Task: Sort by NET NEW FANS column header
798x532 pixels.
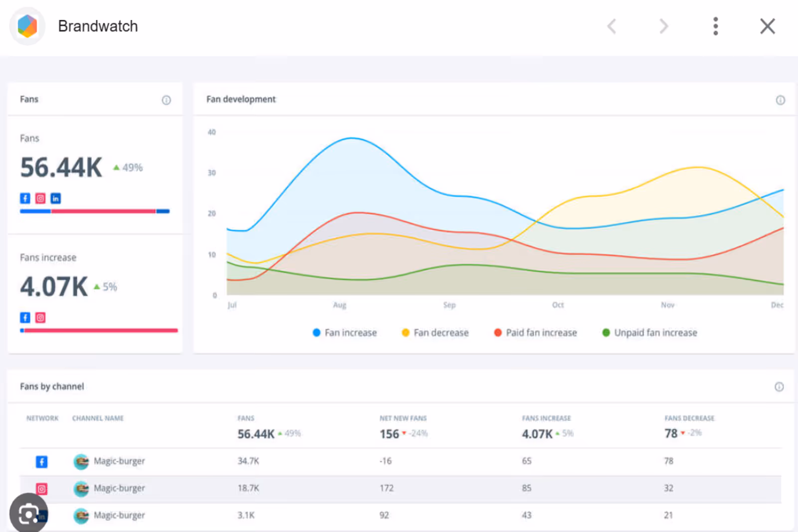Action: (403, 418)
